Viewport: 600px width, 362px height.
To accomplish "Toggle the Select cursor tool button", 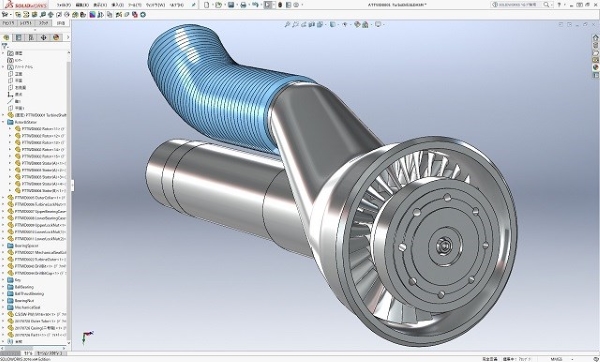I will coord(268,5).
